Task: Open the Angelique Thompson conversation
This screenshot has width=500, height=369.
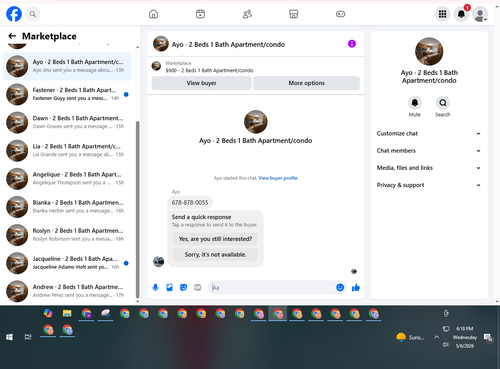Action: 67,179
